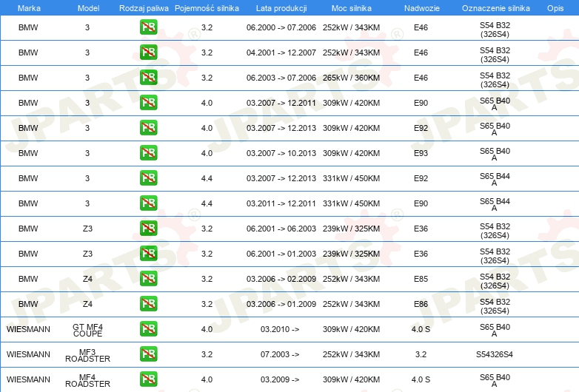Click the 07.2003 -> date cell
The image size is (579, 392).
280,354
